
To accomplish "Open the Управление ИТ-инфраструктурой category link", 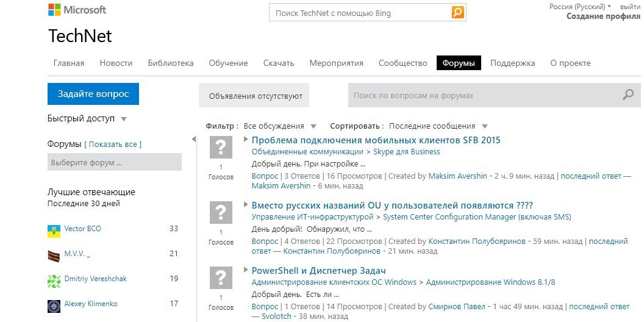I will (x=312, y=217).
